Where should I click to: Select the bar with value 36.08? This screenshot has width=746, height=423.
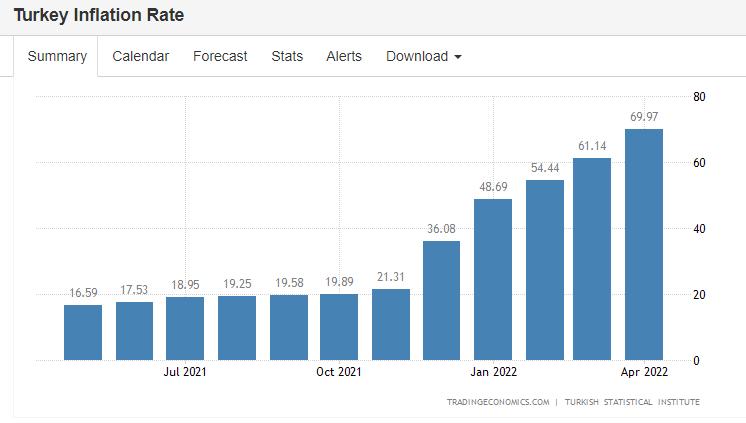click(442, 300)
